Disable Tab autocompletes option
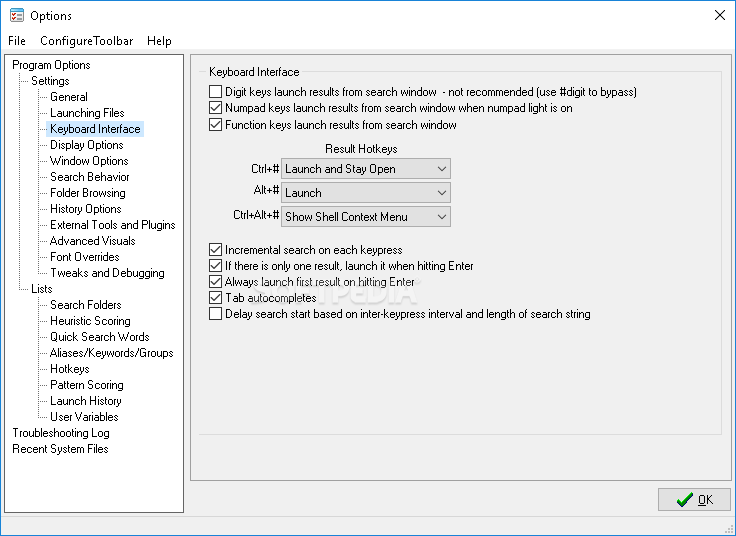 (x=215, y=298)
